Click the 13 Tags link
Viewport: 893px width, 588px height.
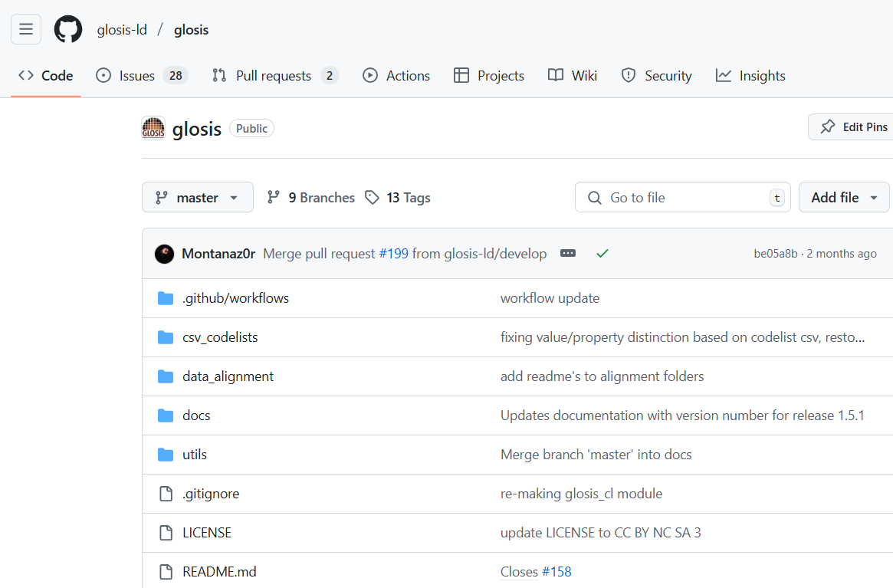pos(398,198)
